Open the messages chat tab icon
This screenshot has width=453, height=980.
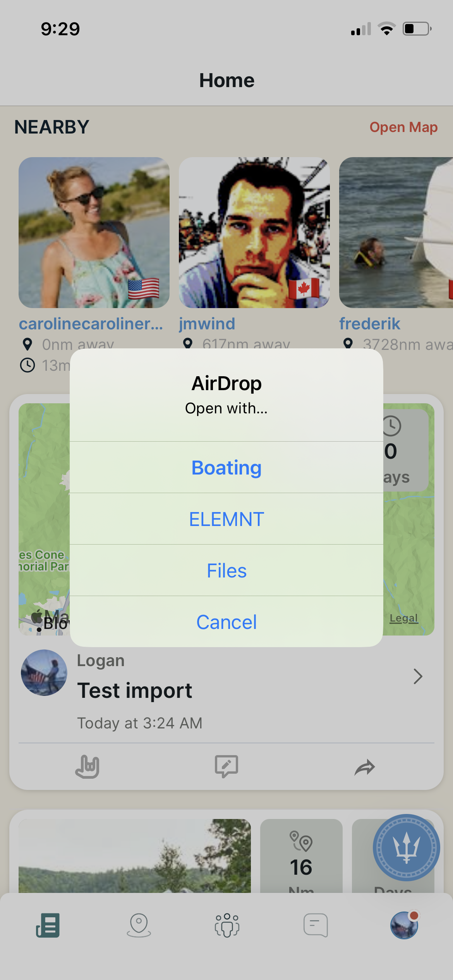(316, 925)
